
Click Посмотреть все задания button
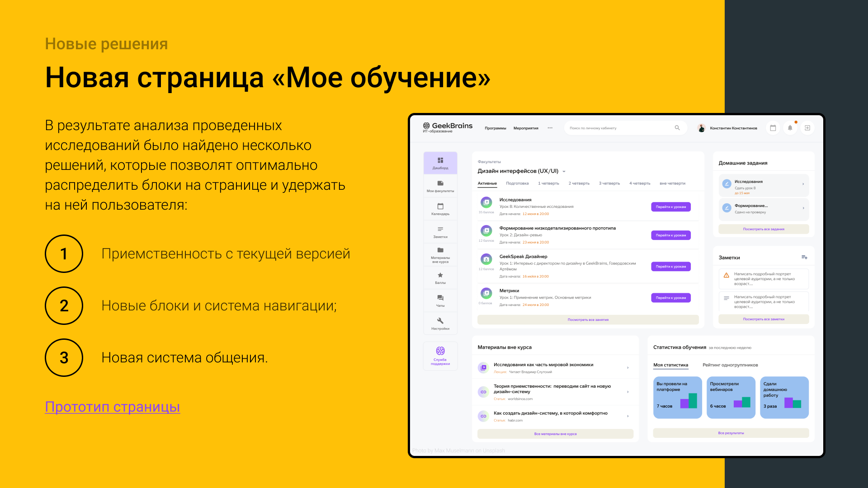click(x=763, y=229)
